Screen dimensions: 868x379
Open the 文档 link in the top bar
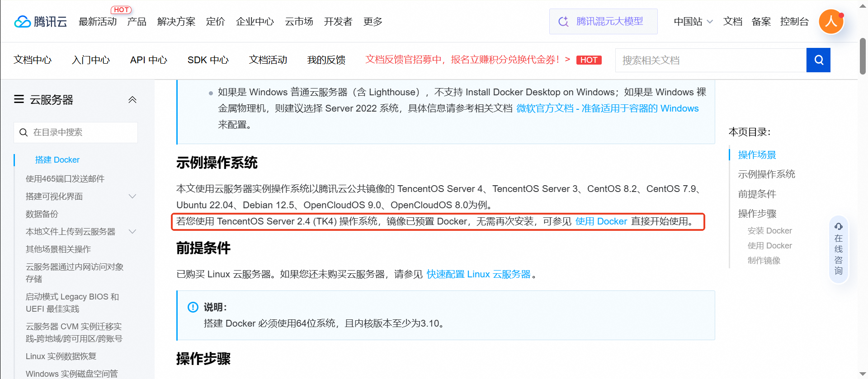point(733,22)
